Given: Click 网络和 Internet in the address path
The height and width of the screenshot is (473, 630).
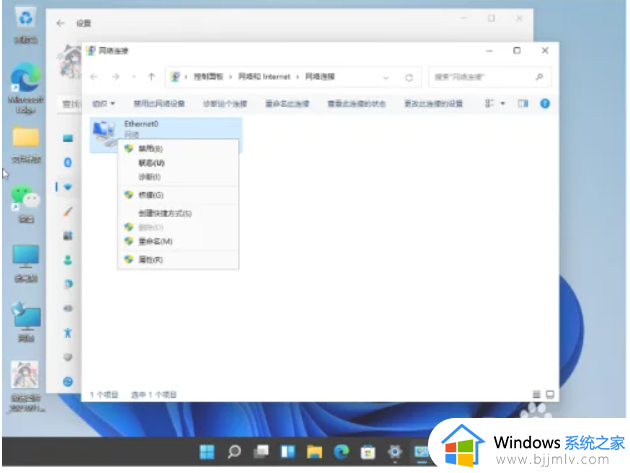Looking at the screenshot, I should (x=264, y=77).
